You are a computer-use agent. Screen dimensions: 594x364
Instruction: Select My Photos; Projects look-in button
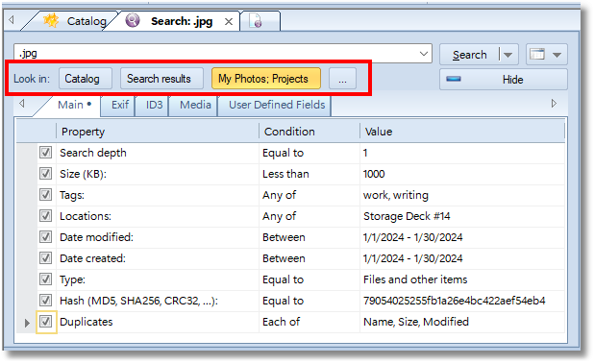(266, 79)
